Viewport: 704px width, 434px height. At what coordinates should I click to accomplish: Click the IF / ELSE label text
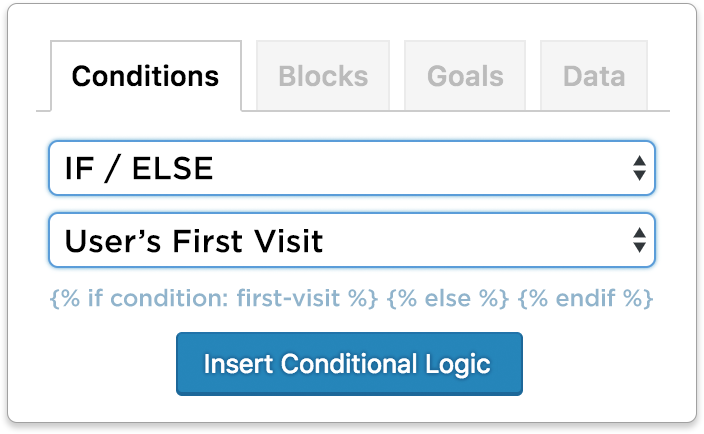point(139,169)
